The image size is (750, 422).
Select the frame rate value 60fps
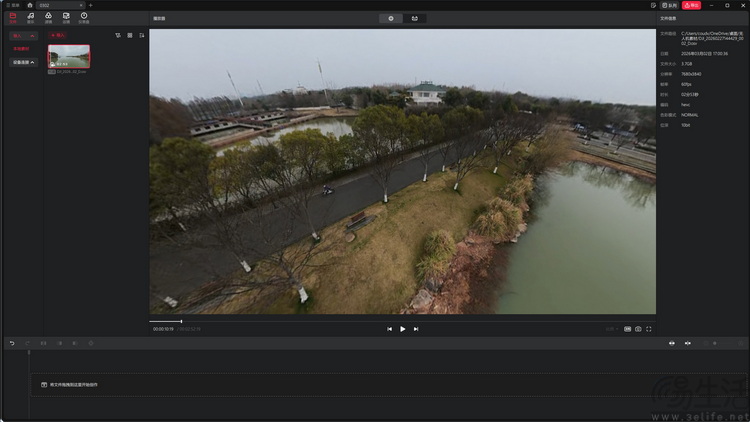coord(686,84)
